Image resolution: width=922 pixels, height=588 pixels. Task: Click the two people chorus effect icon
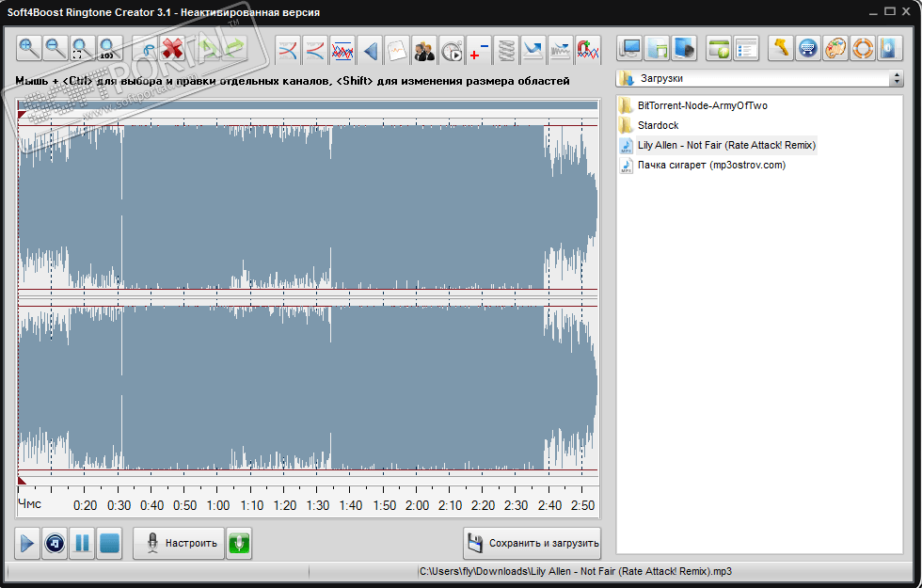(424, 50)
